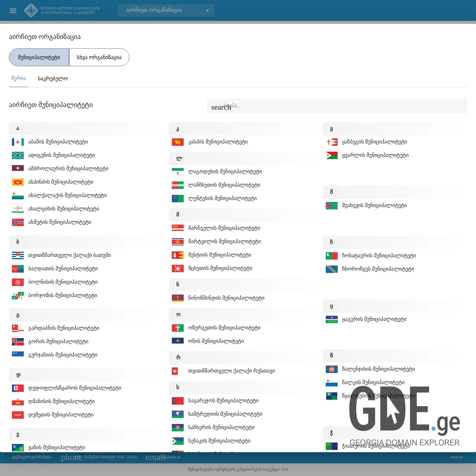476x476 pixels.
Task: Click the Tsageri municipality flag icon
Action: 331,319
